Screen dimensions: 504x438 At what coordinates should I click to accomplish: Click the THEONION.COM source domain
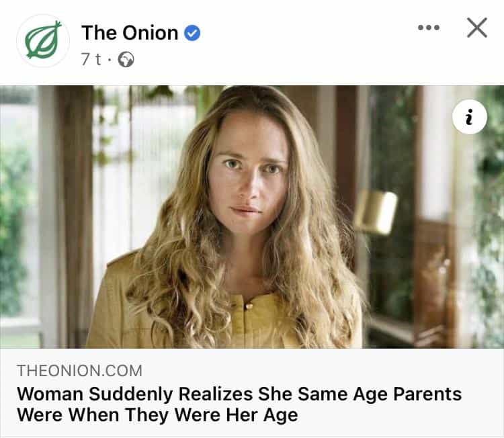(79, 371)
